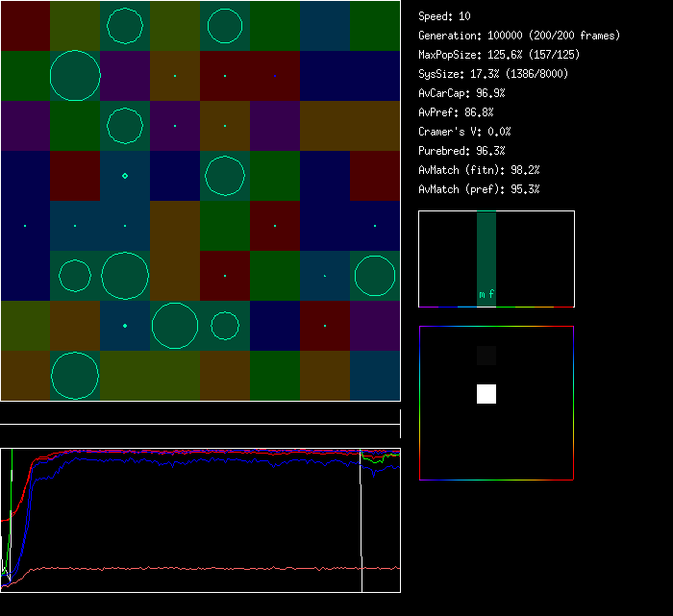Click the dark gray square above the white square
Screen dimensions: 673x616
[x=486, y=356]
